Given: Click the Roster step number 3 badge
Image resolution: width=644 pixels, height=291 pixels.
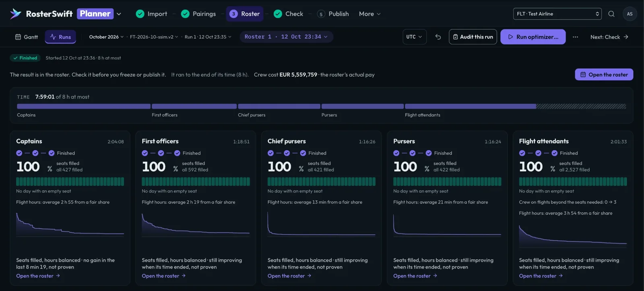Looking at the screenshot, I should pyautogui.click(x=233, y=14).
